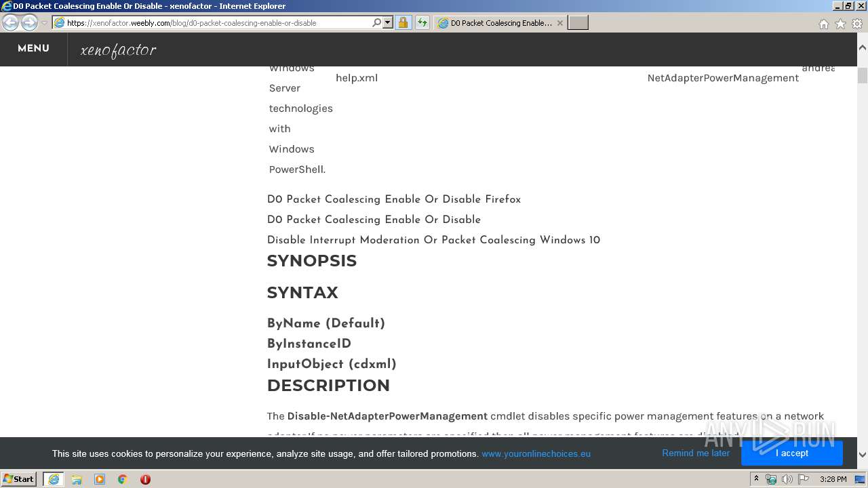Click the SYNTAX heading
Screen dimensions: 868x488
pyautogui.click(x=302, y=293)
